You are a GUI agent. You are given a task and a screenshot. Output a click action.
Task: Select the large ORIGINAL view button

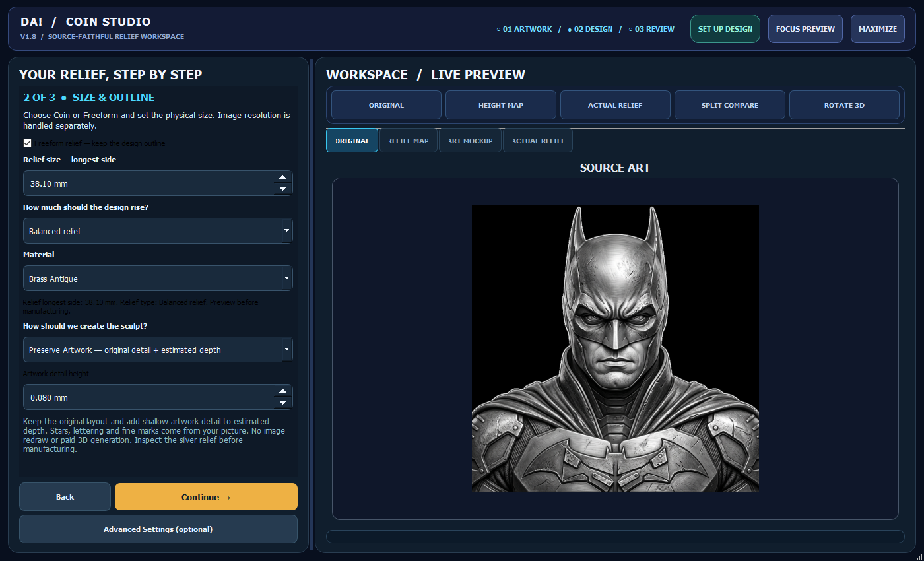pyautogui.click(x=386, y=105)
